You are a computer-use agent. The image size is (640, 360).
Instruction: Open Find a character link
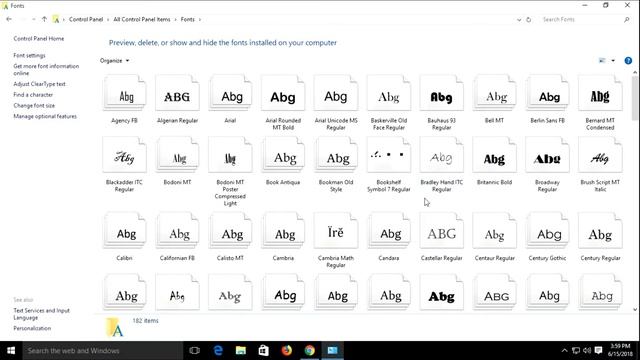(x=33, y=94)
